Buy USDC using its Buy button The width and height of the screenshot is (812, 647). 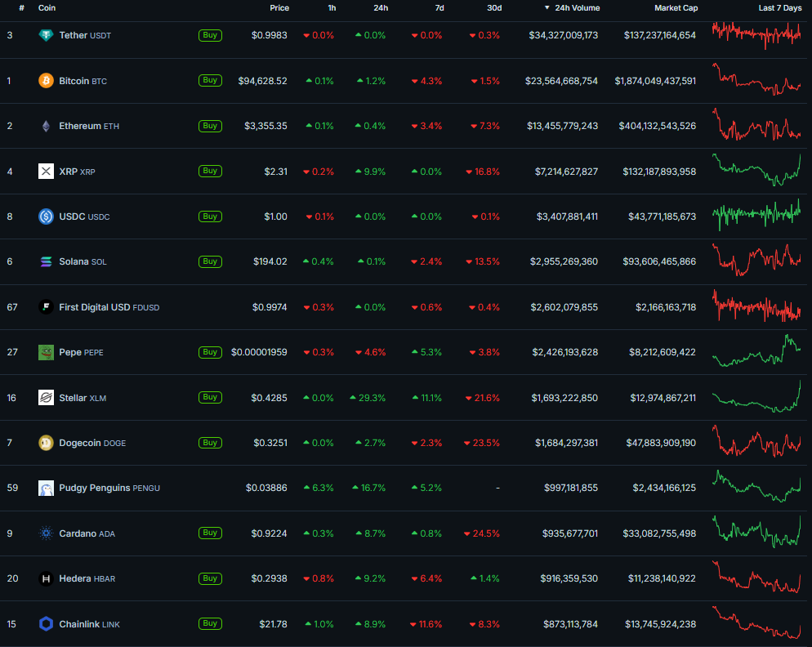(210, 216)
